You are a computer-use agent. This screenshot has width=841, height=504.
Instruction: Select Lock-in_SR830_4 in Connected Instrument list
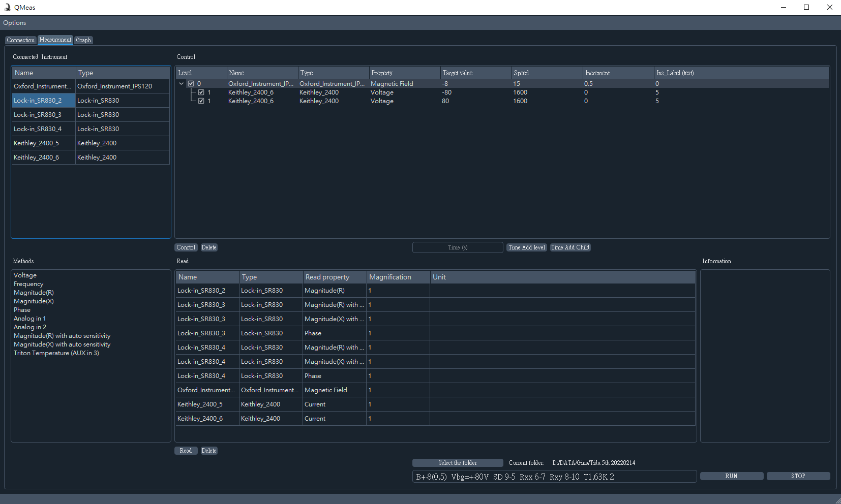click(x=91, y=129)
